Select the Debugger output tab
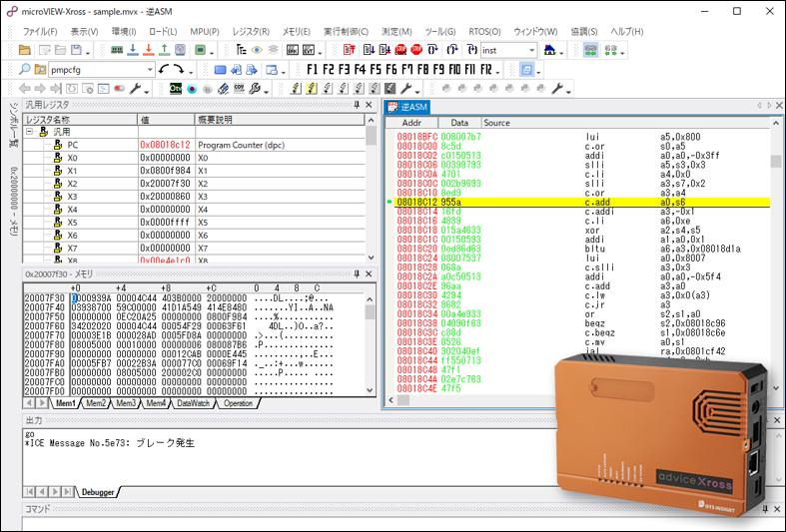786x532 pixels. pos(98,492)
